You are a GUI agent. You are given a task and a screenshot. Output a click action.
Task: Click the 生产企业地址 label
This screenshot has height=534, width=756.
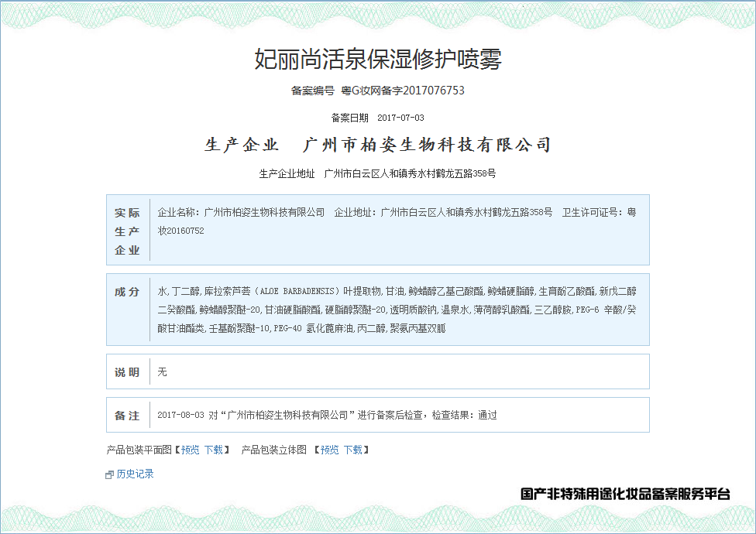(287, 174)
